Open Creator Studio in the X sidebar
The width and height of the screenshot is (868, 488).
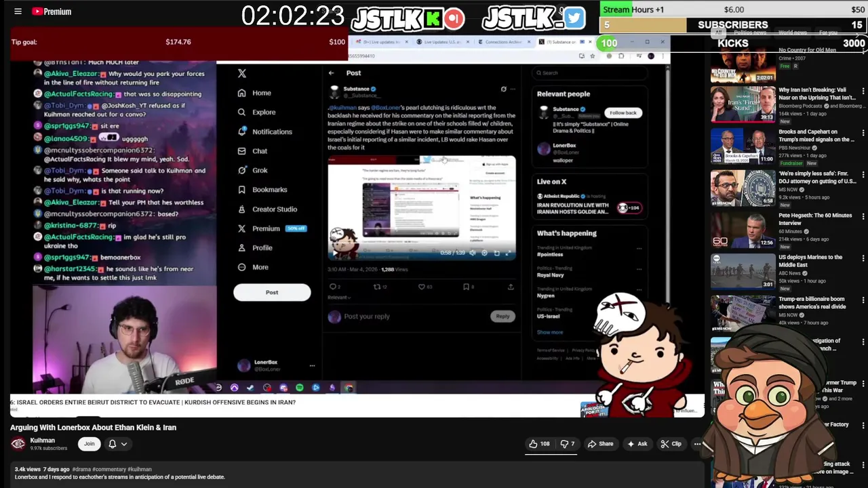point(267,209)
